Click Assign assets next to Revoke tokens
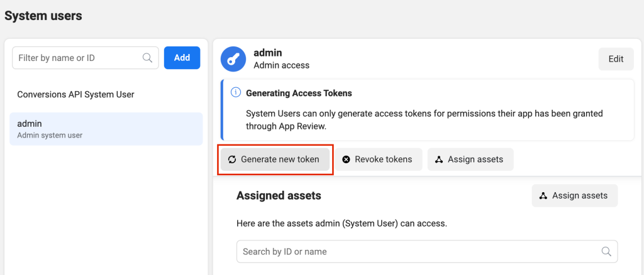The width and height of the screenshot is (644, 275). pyautogui.click(x=470, y=159)
